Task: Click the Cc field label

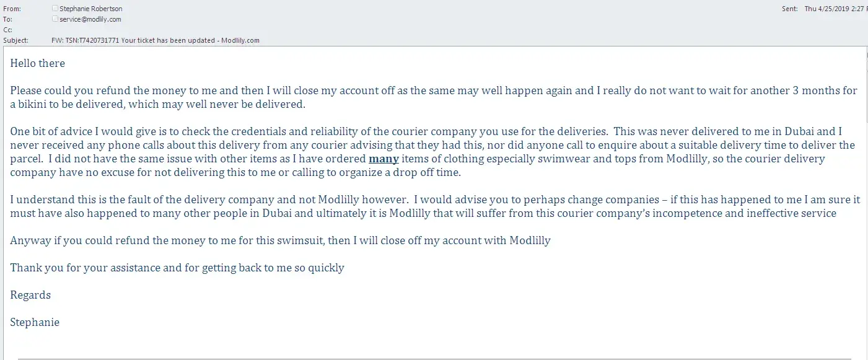Action: coord(7,30)
